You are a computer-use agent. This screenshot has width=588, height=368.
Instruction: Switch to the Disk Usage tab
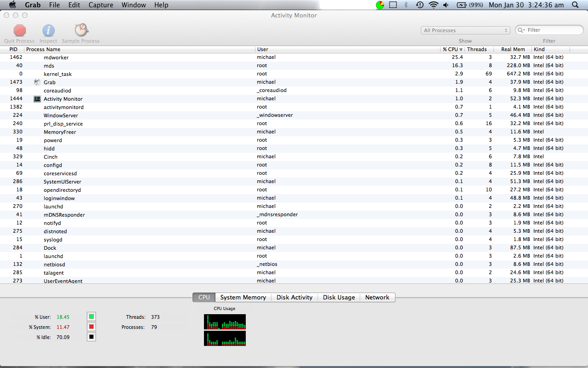pos(339,297)
